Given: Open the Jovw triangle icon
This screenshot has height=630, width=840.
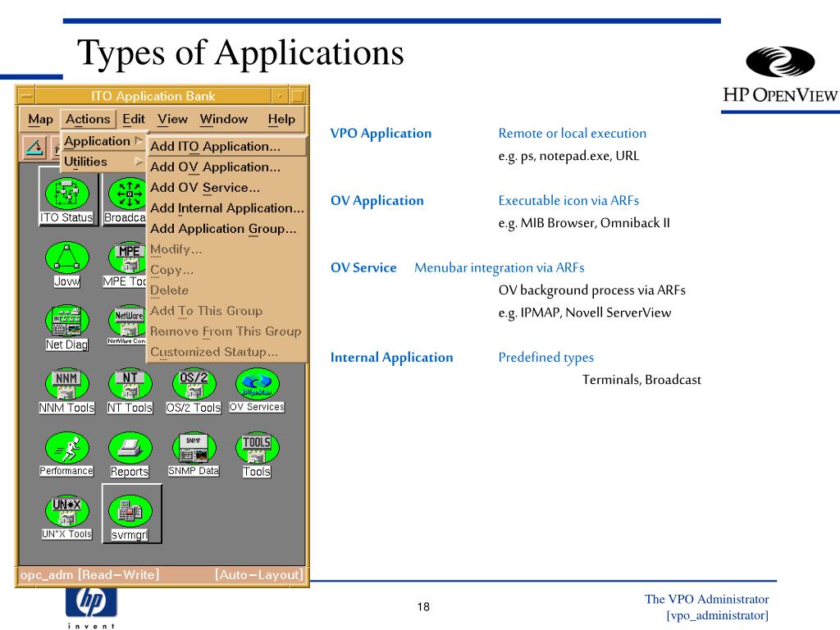Looking at the screenshot, I should point(67,258).
